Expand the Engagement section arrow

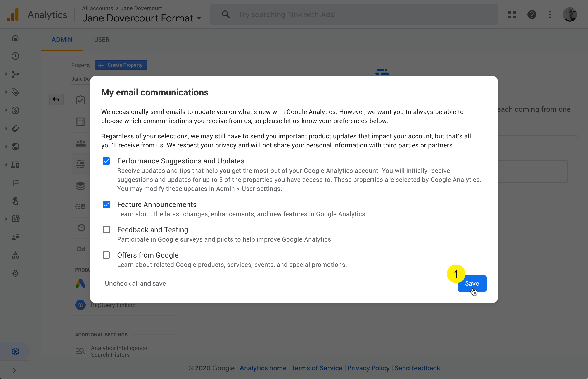pos(6,92)
